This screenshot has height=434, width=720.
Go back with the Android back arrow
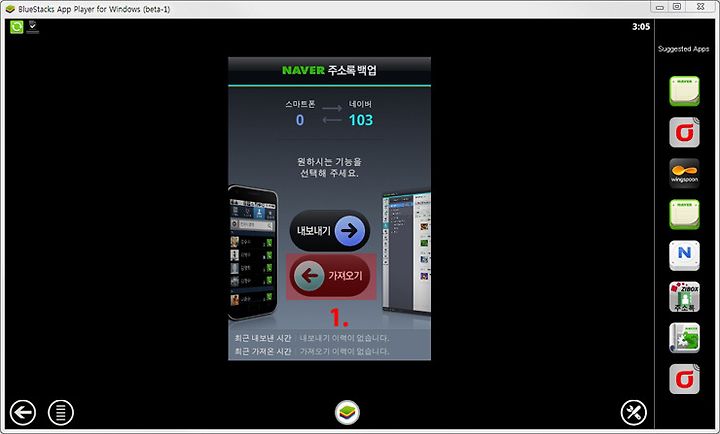[x=23, y=412]
